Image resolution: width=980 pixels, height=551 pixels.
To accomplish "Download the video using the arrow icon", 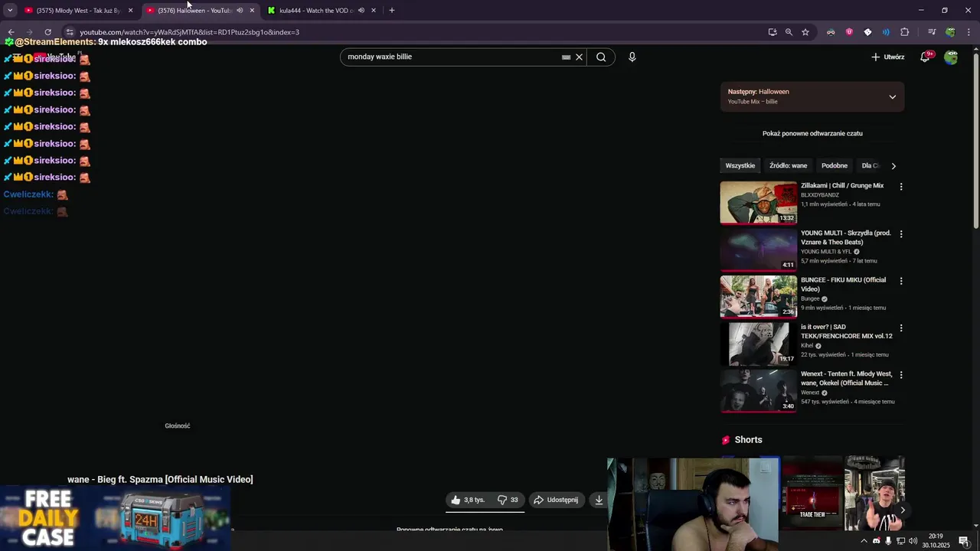I will (x=599, y=500).
